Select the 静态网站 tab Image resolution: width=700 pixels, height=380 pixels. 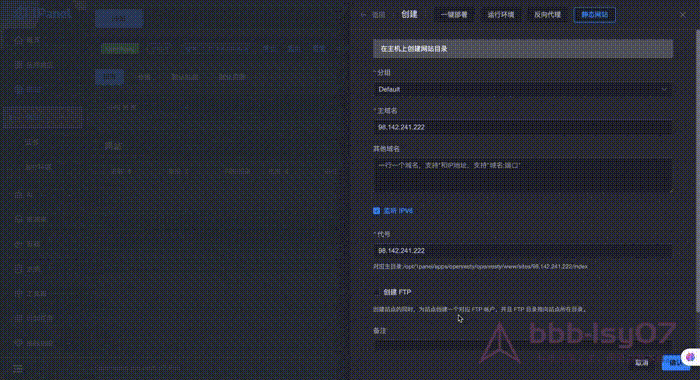pyautogui.click(x=595, y=15)
